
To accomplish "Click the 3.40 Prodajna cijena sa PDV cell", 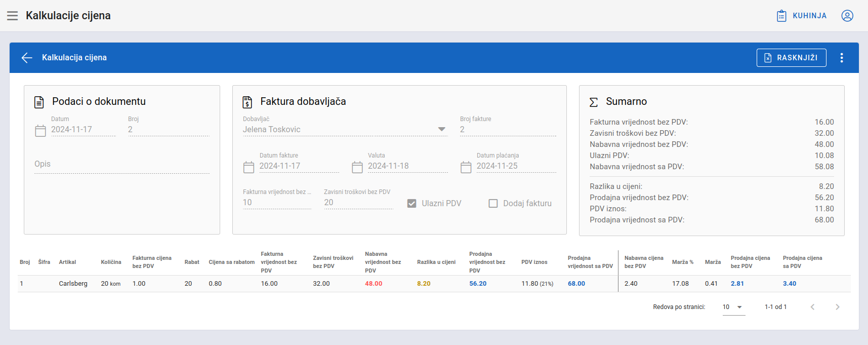I will click(790, 284).
